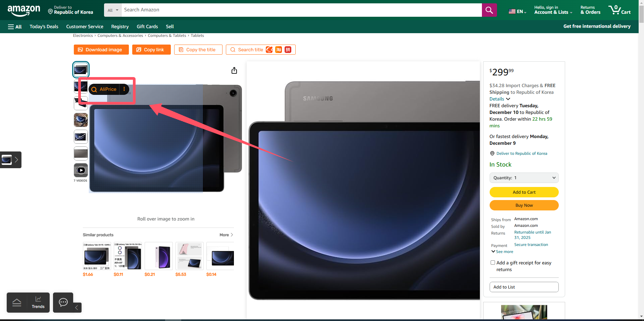
Task: Click the home tray icon beside Trends
Action: point(17,303)
